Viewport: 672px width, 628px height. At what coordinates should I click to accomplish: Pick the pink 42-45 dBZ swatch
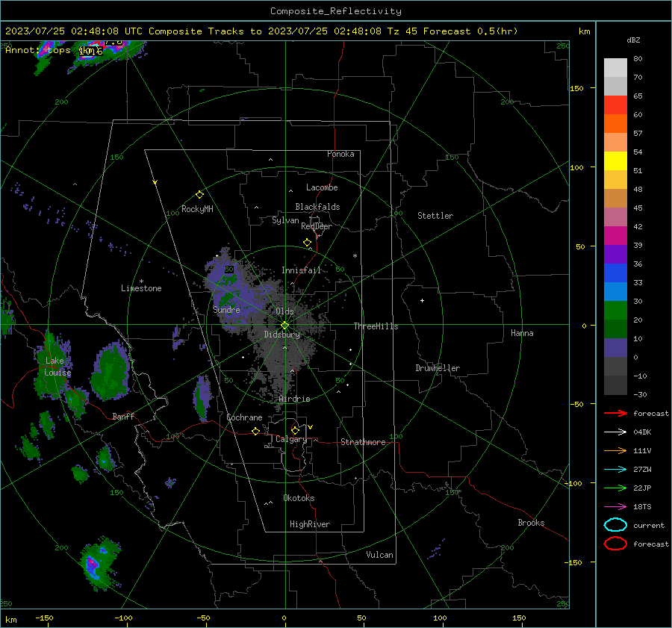[x=615, y=217]
